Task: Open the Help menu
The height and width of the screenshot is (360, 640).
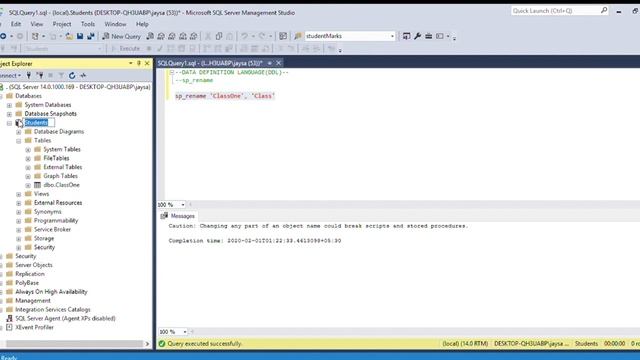Action: [142, 24]
